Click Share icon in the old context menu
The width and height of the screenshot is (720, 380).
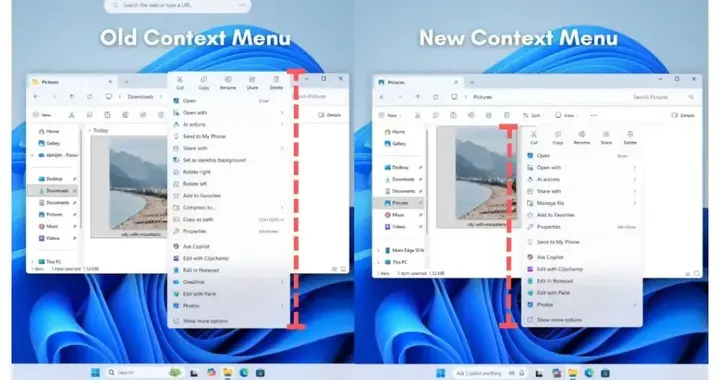[252, 79]
